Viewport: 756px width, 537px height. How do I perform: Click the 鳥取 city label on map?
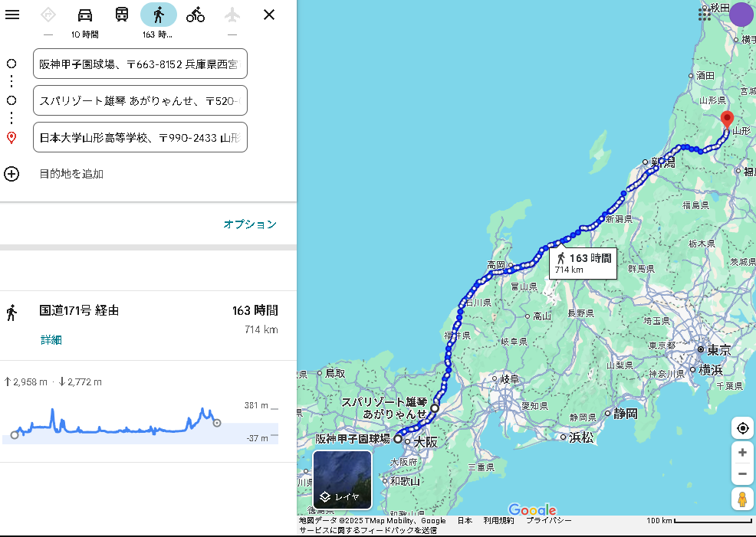335,373
